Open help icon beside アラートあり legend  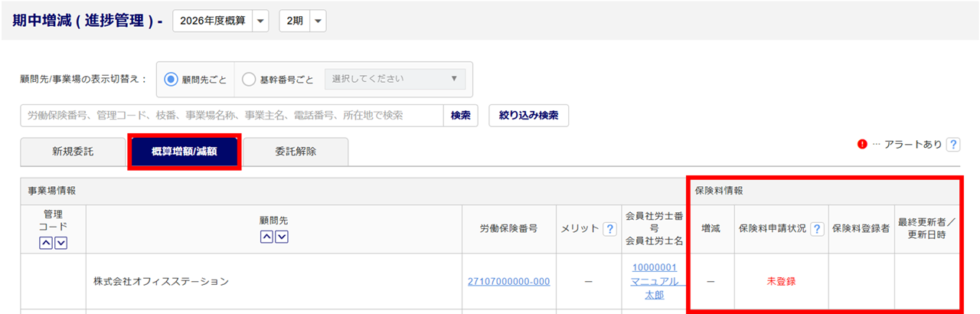953,144
